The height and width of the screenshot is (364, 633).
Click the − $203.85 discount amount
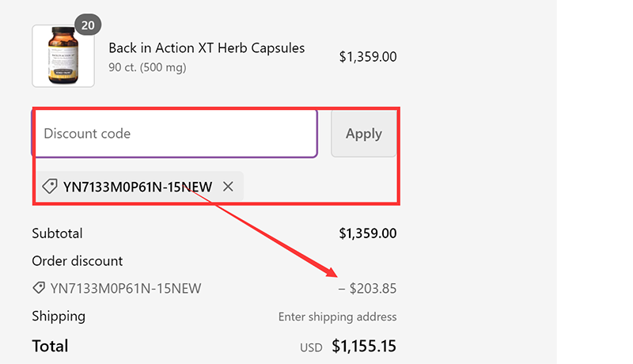click(x=368, y=289)
